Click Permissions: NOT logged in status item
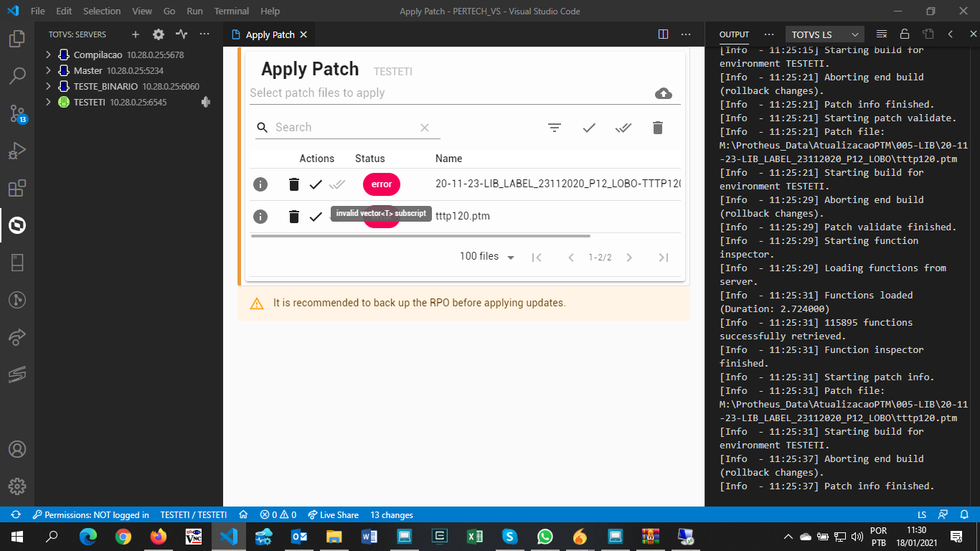Image resolution: width=980 pixels, height=551 pixels. pyautogui.click(x=90, y=515)
